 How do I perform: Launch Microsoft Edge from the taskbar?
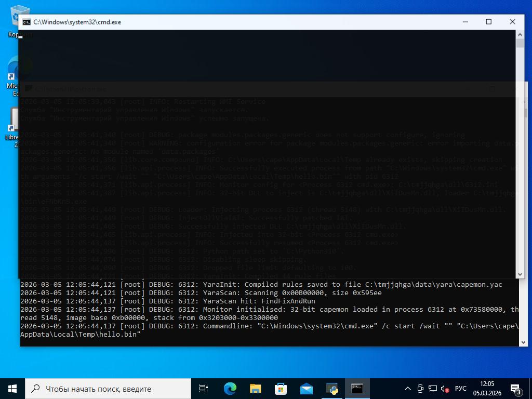[x=230, y=389]
